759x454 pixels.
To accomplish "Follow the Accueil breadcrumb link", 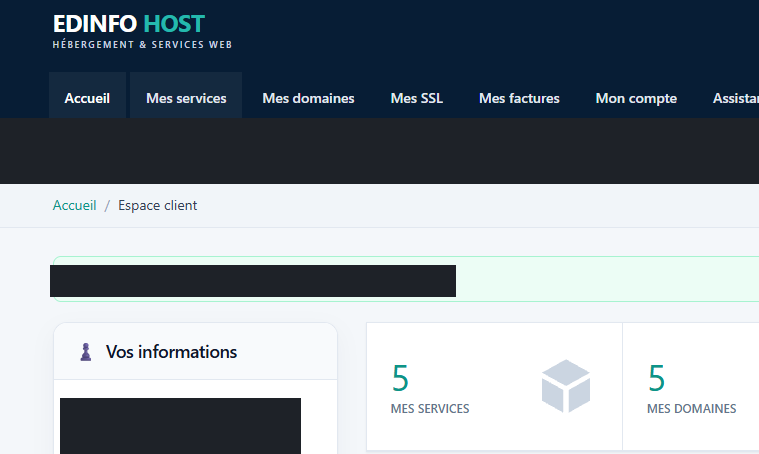I will (75, 206).
